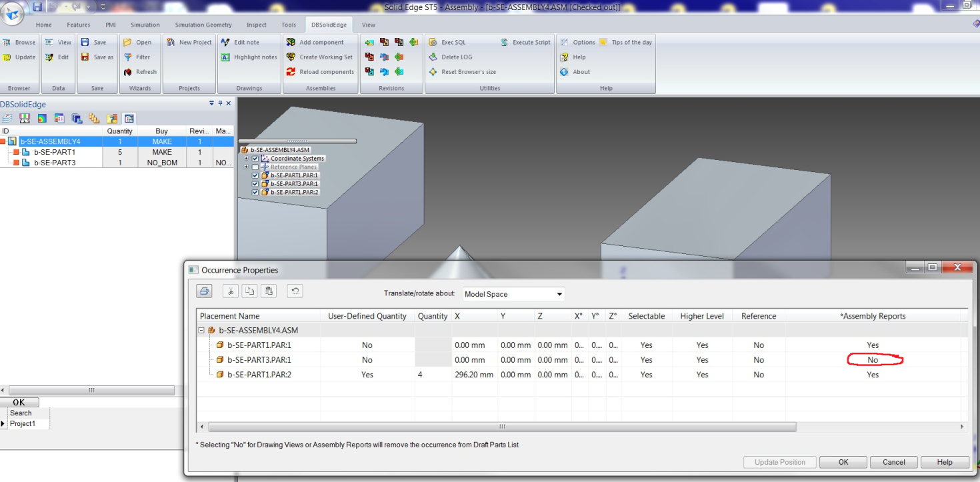Image resolution: width=980 pixels, height=482 pixels.
Task: Toggle the Coordinate Systems checkbox in the PathFinder
Action: [x=255, y=159]
